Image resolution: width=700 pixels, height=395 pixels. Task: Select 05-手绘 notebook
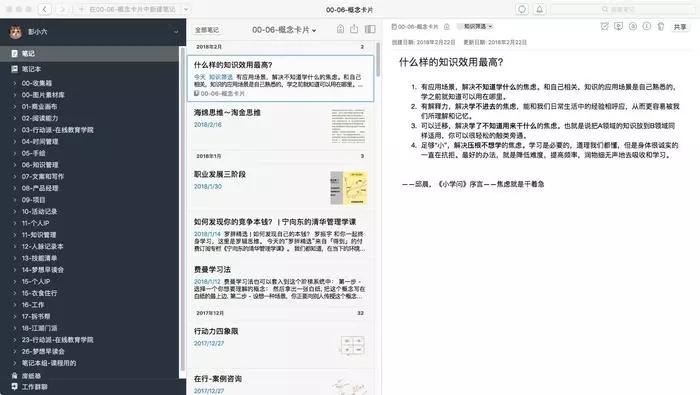[33, 153]
